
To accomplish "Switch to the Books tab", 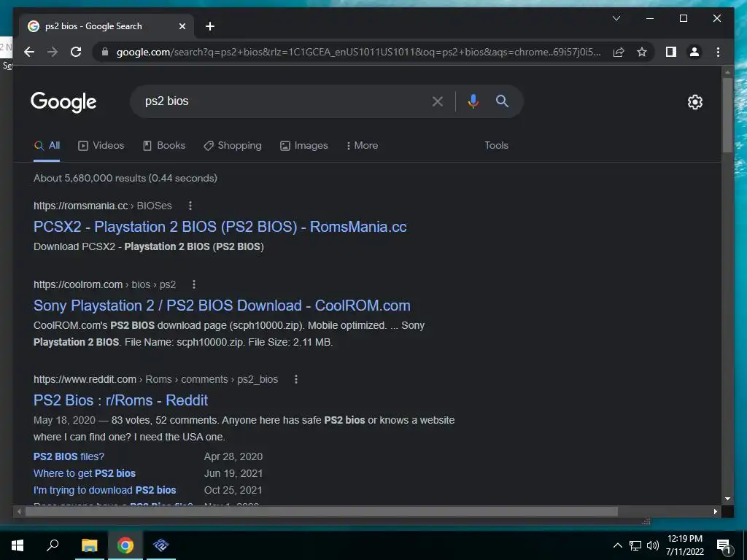I will pos(164,146).
